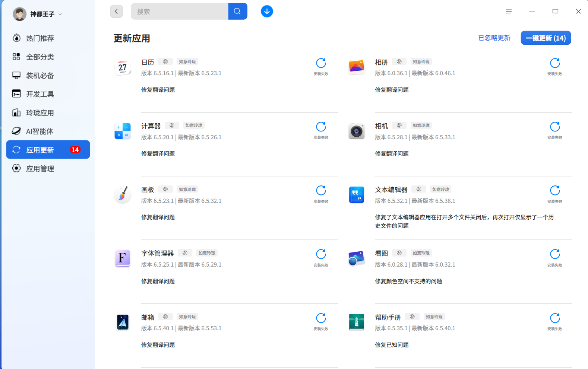Open the 文本编辑器 app icon
Screen dimensions: 588x369
[x=357, y=195]
